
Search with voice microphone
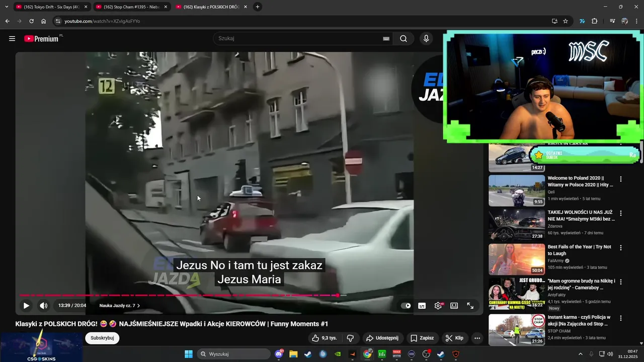(x=426, y=38)
